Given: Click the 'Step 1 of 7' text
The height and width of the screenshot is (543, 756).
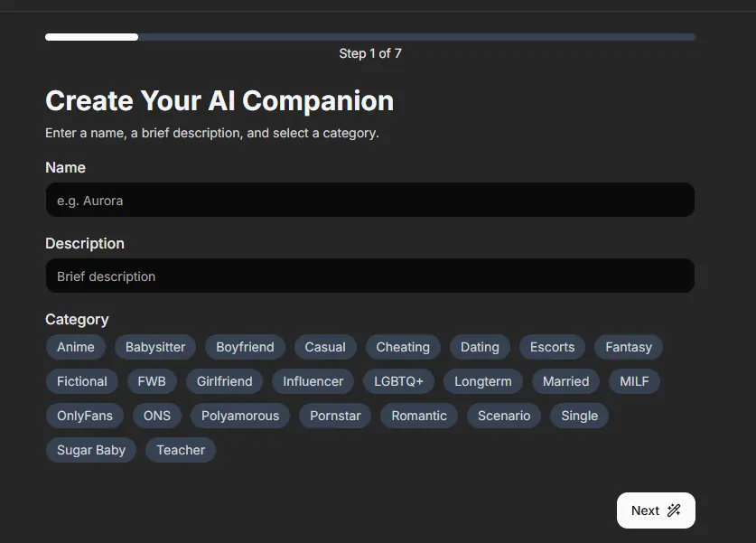Looking at the screenshot, I should (x=369, y=53).
